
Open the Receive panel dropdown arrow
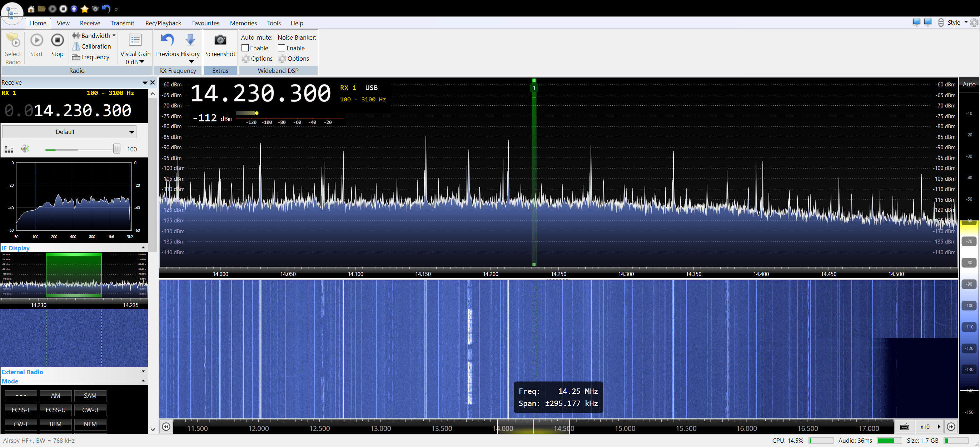tap(145, 82)
